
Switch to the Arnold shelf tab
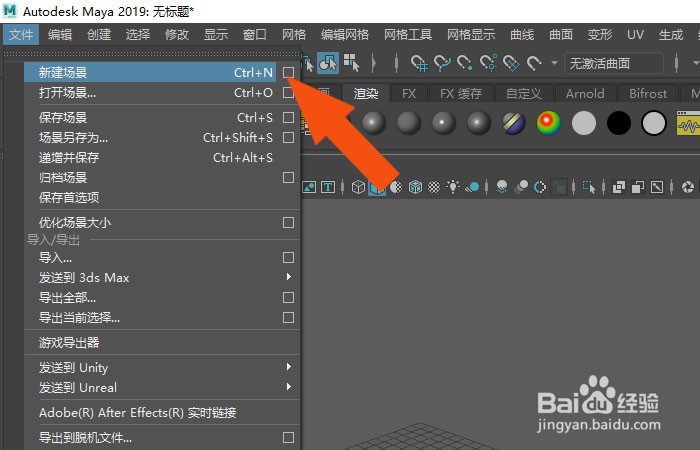pos(585,93)
